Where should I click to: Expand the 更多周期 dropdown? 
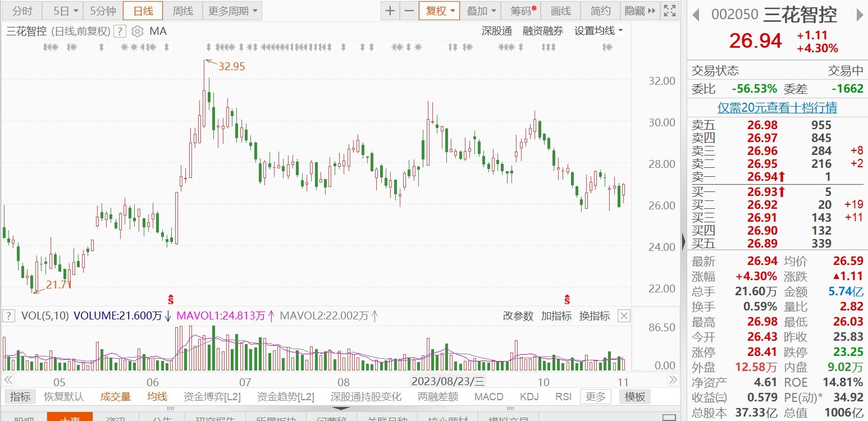(x=231, y=11)
